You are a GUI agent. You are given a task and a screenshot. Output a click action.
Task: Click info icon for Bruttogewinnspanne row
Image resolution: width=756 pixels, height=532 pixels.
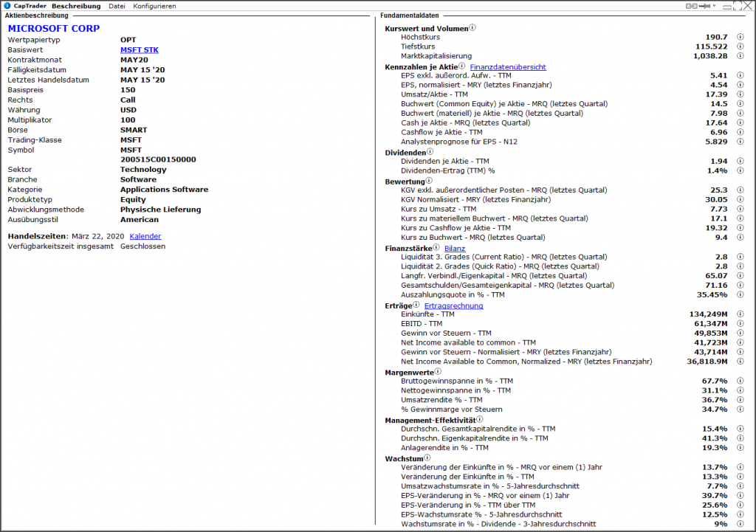click(x=740, y=381)
